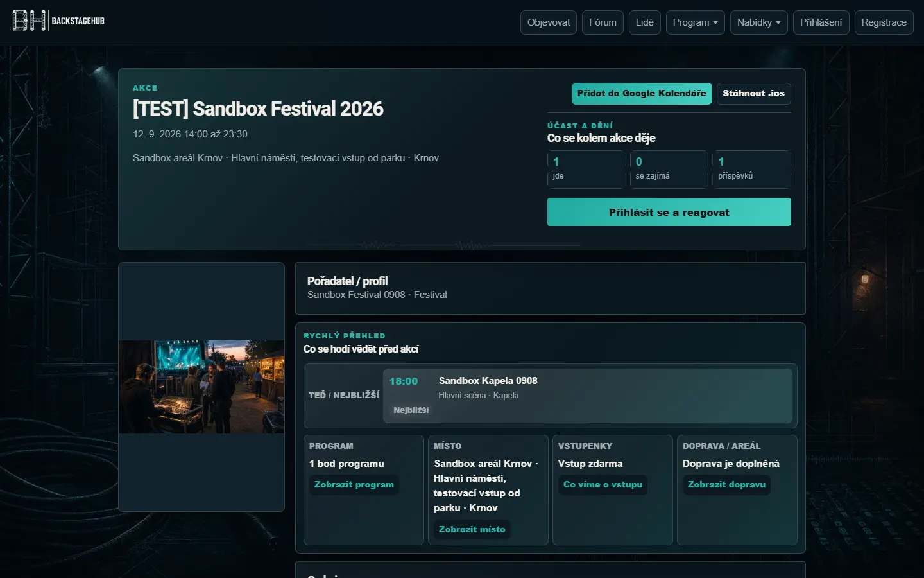Click 'Vstup zdarma' text
The height and width of the screenshot is (578, 924).
coord(590,464)
